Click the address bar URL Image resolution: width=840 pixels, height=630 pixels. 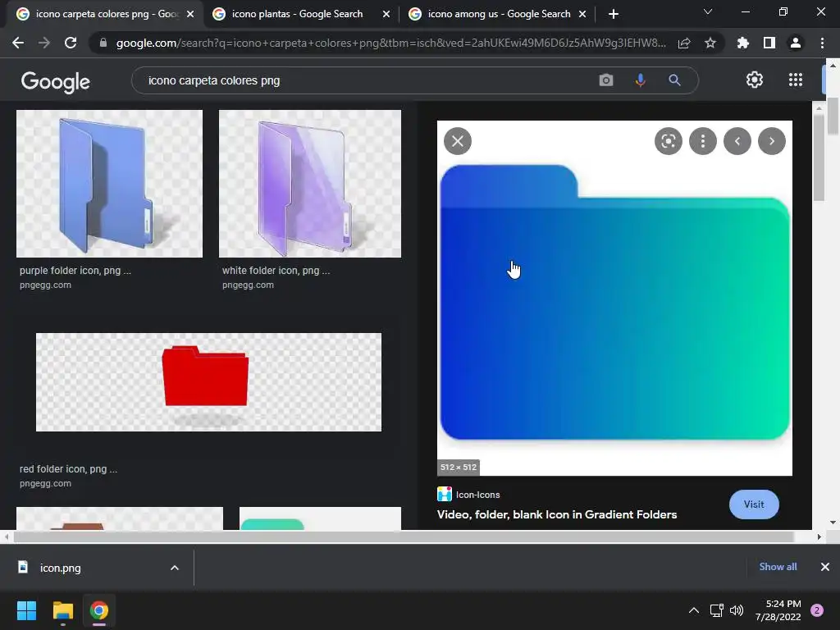(391, 43)
